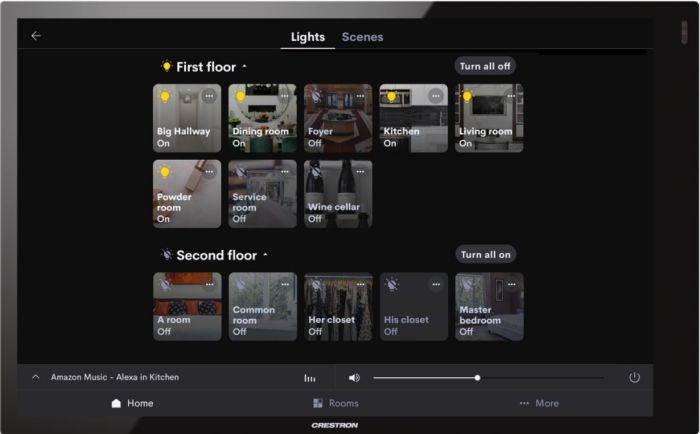Go back using the left arrow
The image size is (700, 434).
click(36, 36)
